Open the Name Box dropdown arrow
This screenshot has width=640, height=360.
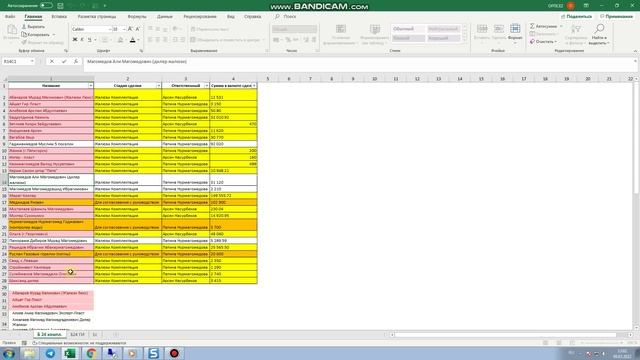(x=32, y=61)
